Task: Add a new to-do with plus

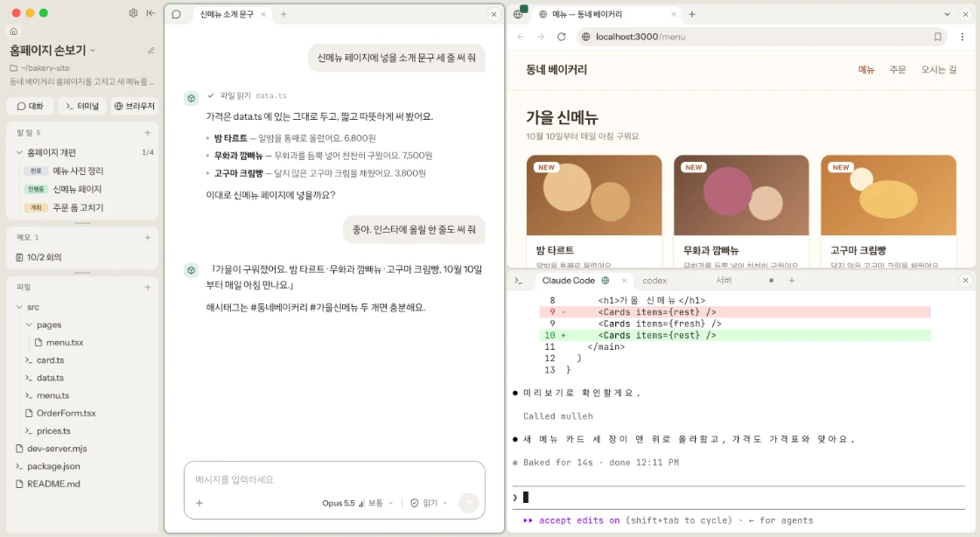Action: [x=148, y=132]
